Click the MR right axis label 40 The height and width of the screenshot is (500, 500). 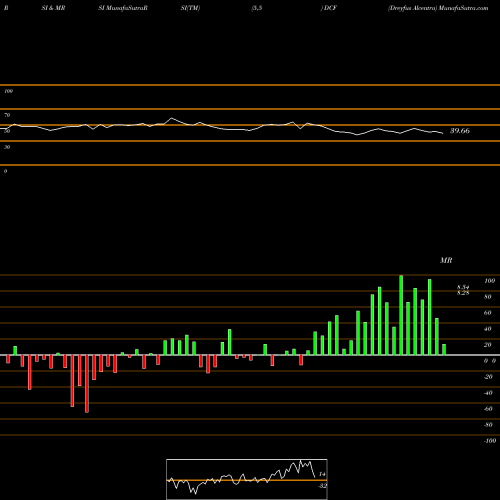(x=488, y=329)
